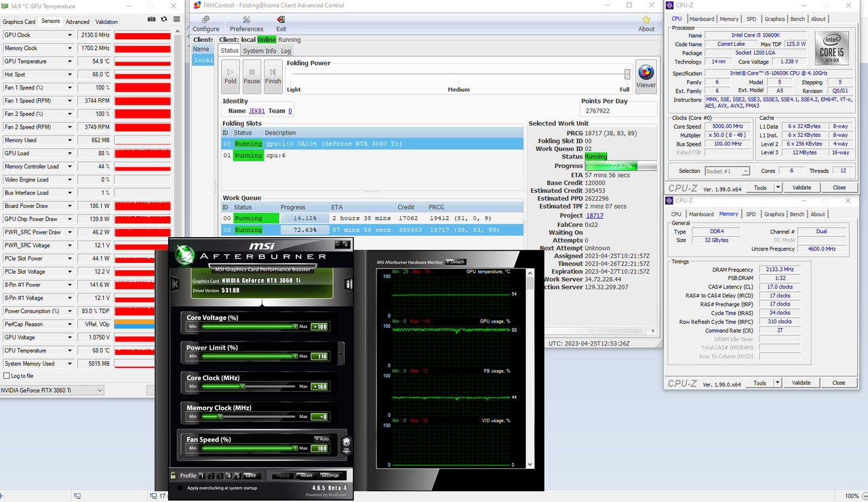Click Afterburner fan User Define icon

click(346, 445)
